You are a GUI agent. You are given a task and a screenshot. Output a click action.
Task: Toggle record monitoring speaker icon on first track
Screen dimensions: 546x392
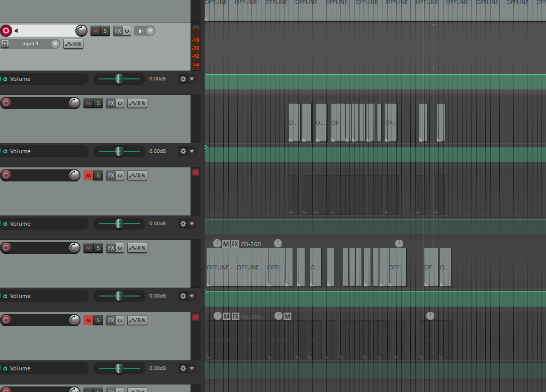pyautogui.click(x=16, y=31)
